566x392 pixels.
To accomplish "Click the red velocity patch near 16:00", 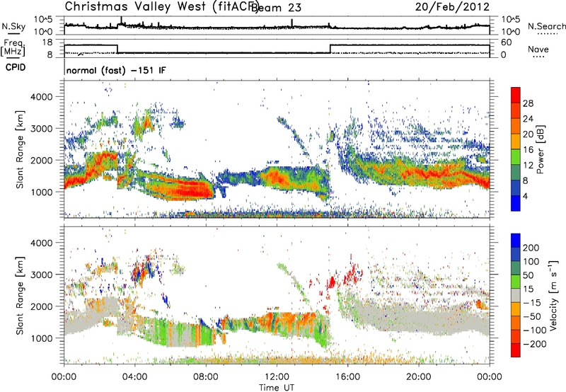I will click(x=352, y=275).
